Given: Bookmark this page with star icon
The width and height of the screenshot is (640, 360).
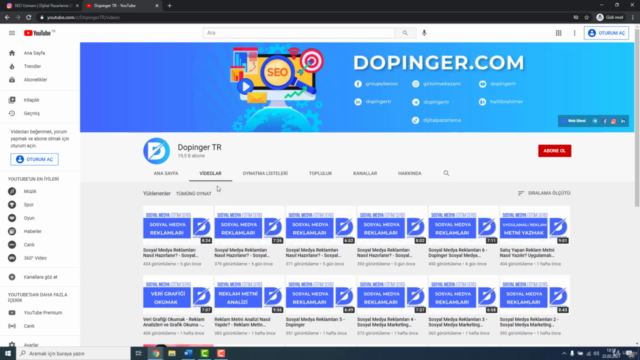Looking at the screenshot, I should (x=587, y=18).
